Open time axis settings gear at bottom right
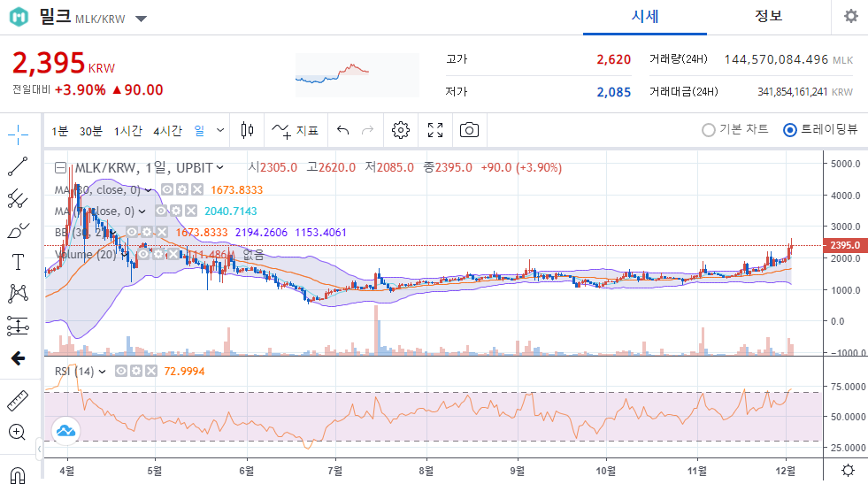This screenshot has width=868, height=484. [848, 470]
